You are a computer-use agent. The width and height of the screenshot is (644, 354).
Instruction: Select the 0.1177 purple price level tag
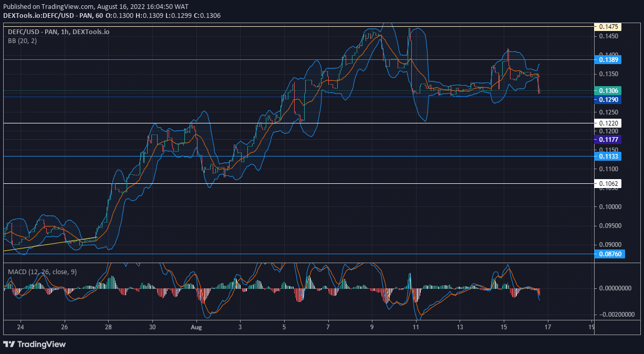pyautogui.click(x=608, y=140)
